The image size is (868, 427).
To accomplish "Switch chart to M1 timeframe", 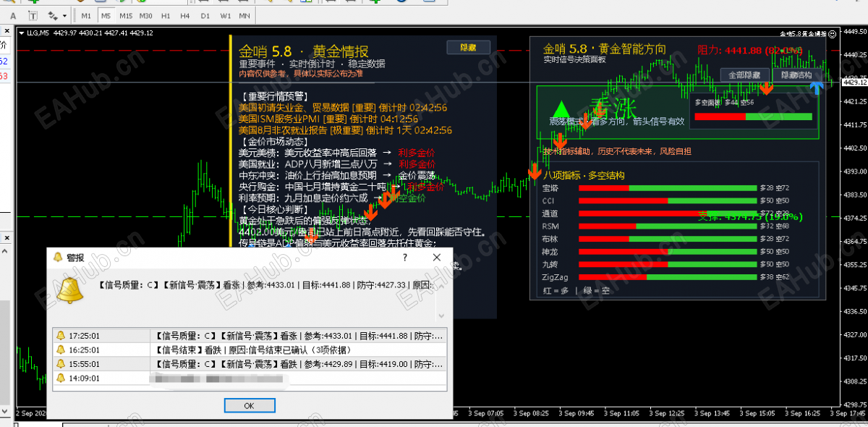I will coord(86,15).
